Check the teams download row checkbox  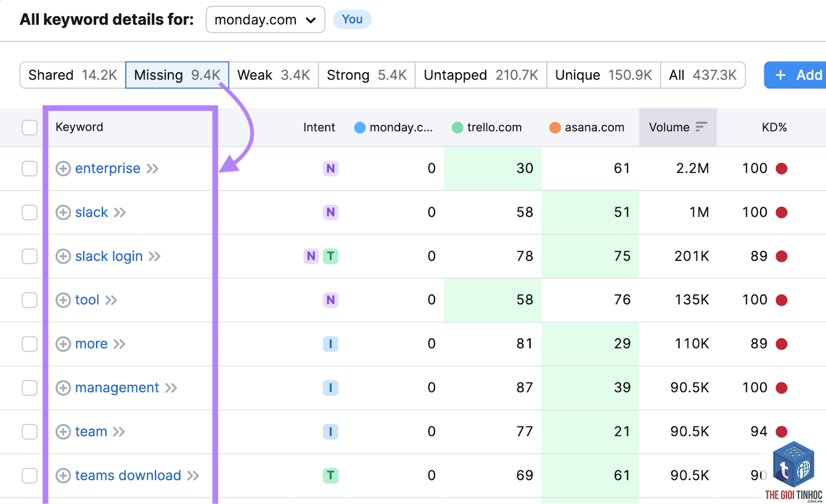pos(30,476)
